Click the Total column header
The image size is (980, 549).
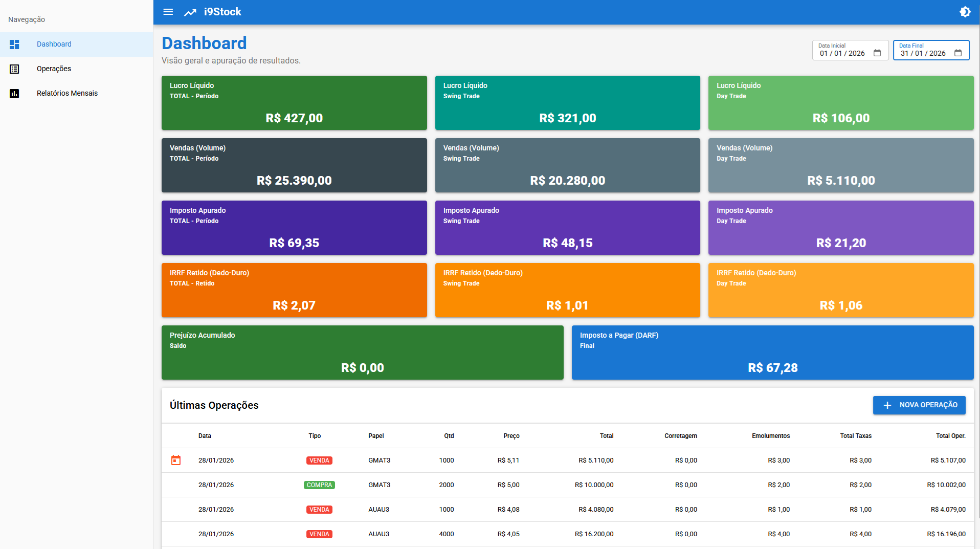coord(607,436)
